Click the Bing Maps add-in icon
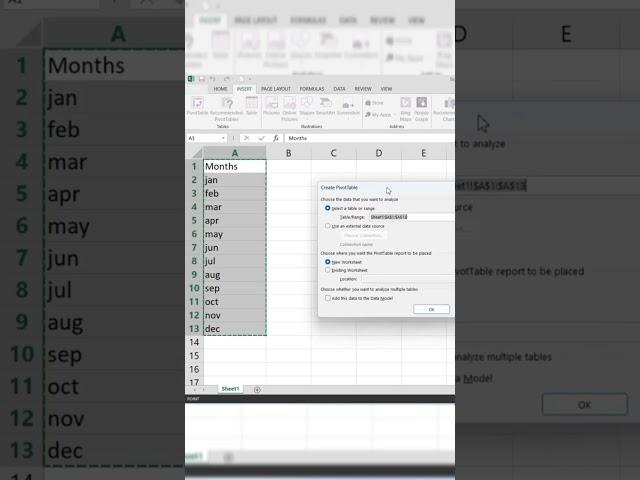640x480 pixels. (x=405, y=109)
